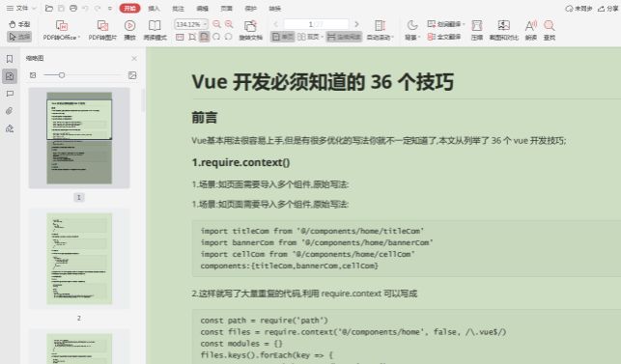Switch to the 开始 tab

tap(129, 8)
